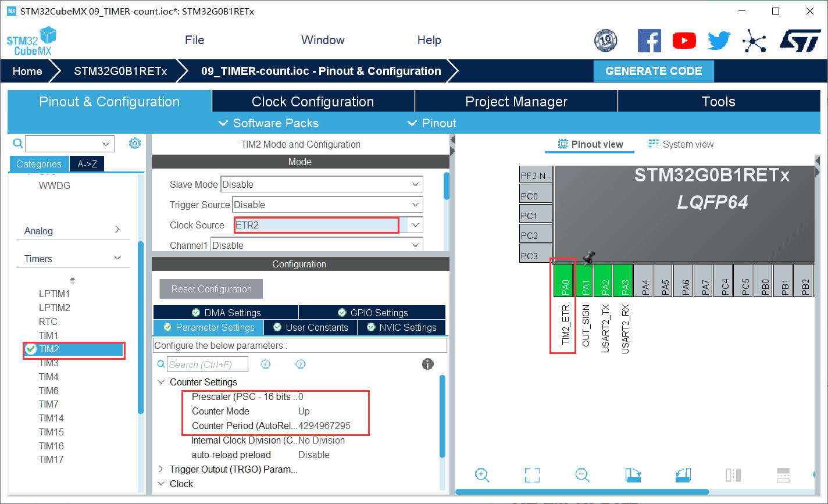Click the ST community network icon

click(754, 41)
